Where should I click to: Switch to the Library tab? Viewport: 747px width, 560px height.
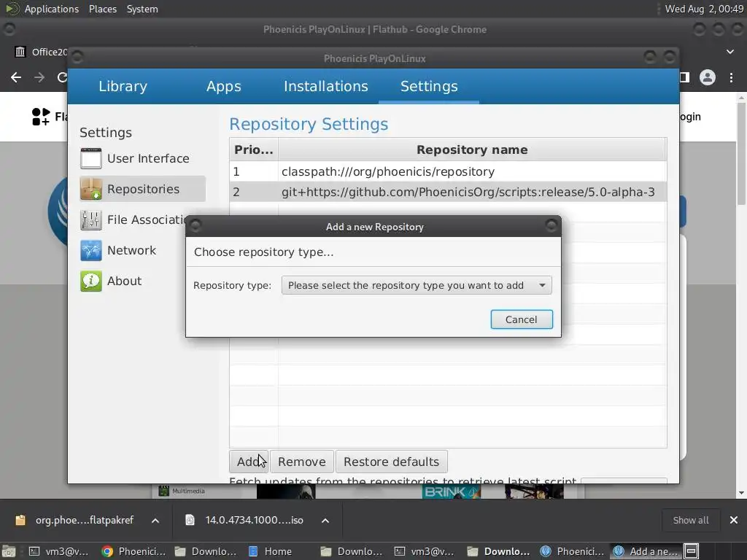click(123, 86)
